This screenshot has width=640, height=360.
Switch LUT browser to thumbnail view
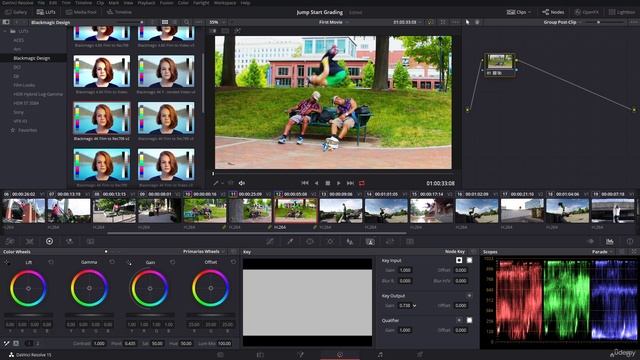point(165,22)
